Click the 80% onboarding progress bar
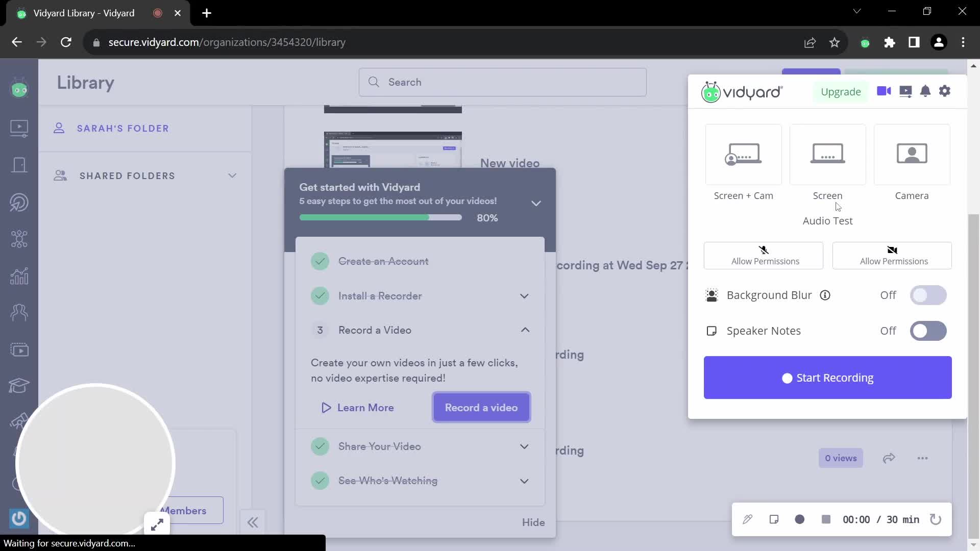 point(380,218)
